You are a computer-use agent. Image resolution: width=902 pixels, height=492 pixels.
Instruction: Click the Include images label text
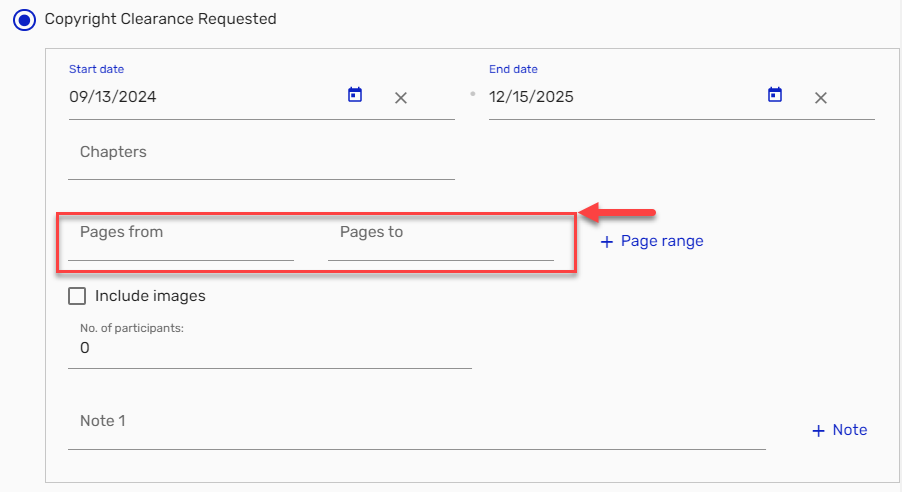tap(150, 296)
